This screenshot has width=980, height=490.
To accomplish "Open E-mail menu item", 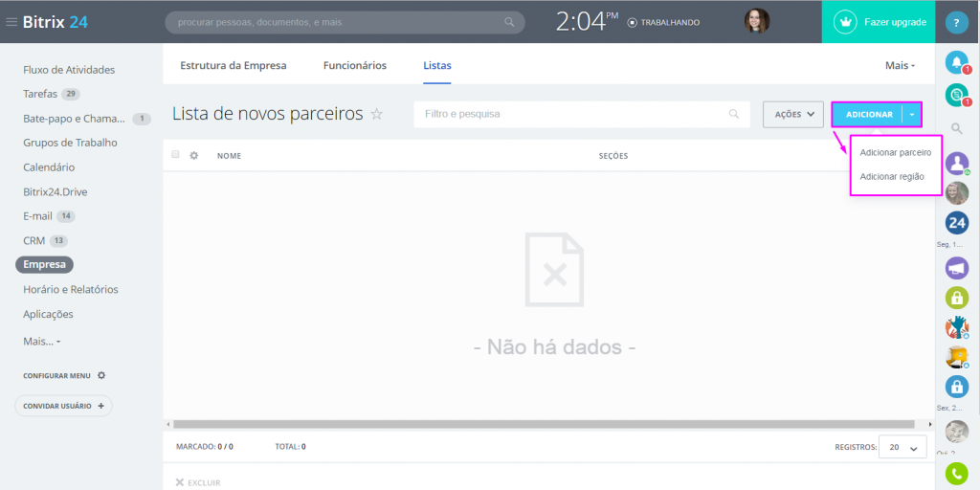I will (37, 216).
